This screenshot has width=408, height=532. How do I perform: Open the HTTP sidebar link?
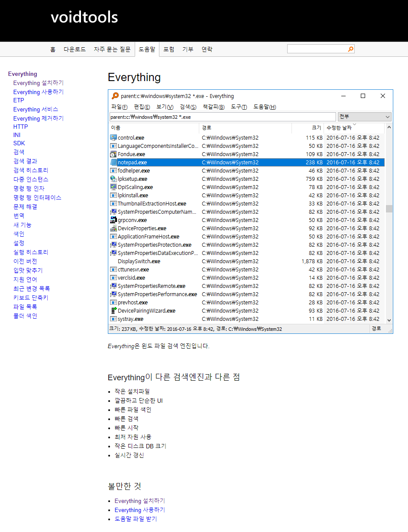click(x=20, y=127)
